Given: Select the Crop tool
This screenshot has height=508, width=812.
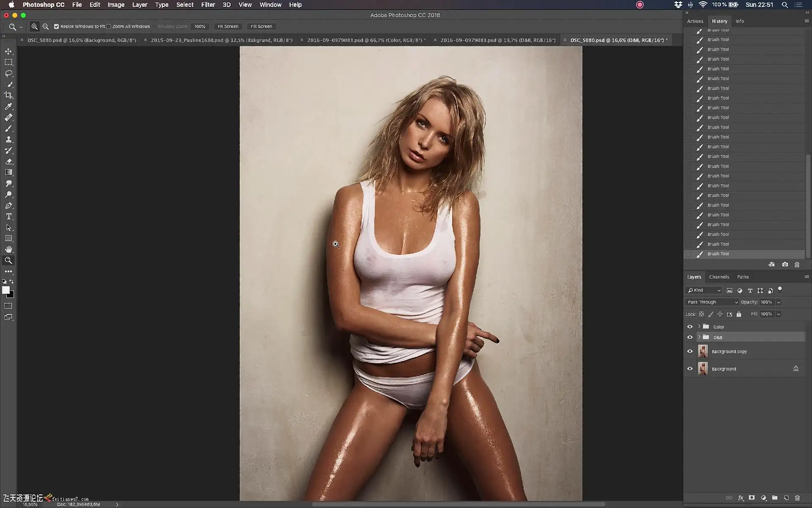Looking at the screenshot, I should [x=8, y=95].
